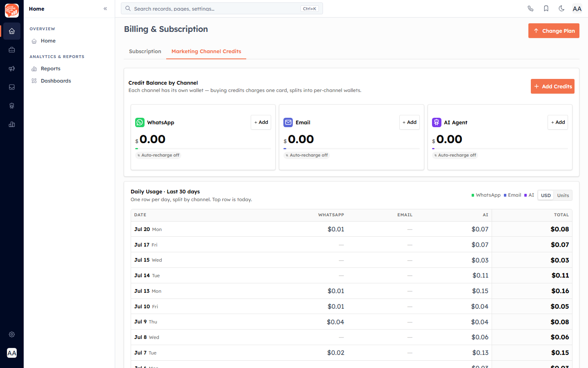Image resolution: width=588 pixels, height=368 pixels.
Task: Click the DATE column header
Action: pos(140,215)
